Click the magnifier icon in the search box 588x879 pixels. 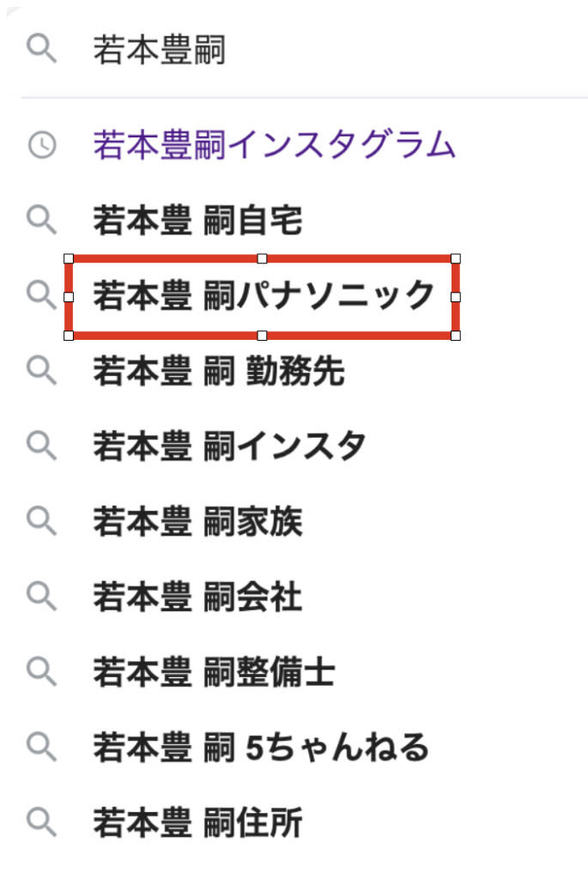point(41,48)
